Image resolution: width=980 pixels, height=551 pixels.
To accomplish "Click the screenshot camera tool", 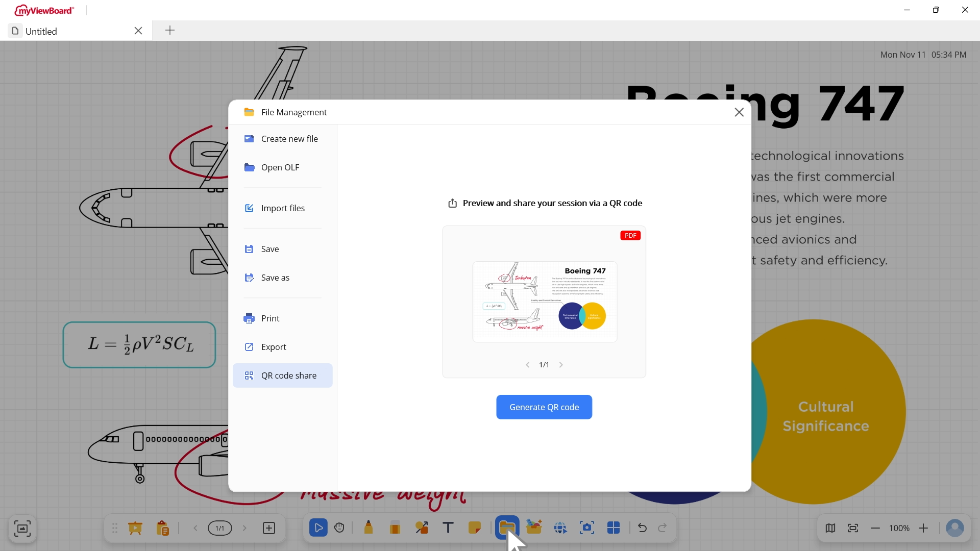I will coord(587,528).
